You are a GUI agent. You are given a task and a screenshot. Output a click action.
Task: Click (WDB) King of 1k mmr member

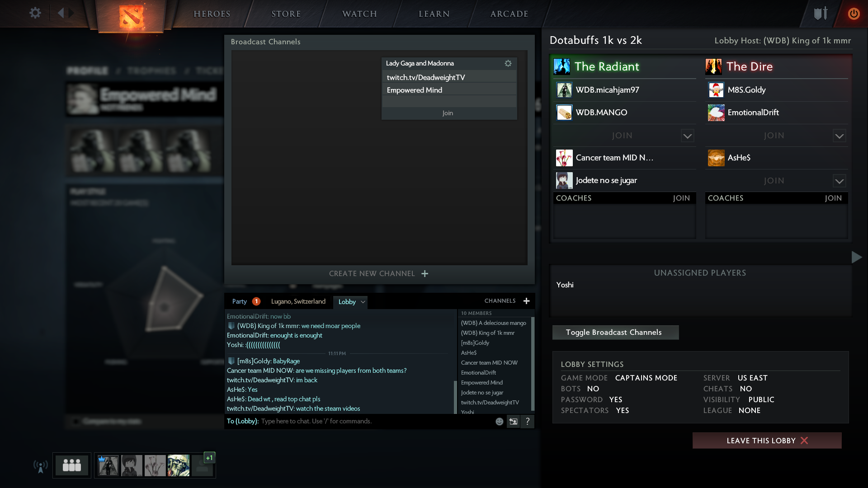click(488, 333)
